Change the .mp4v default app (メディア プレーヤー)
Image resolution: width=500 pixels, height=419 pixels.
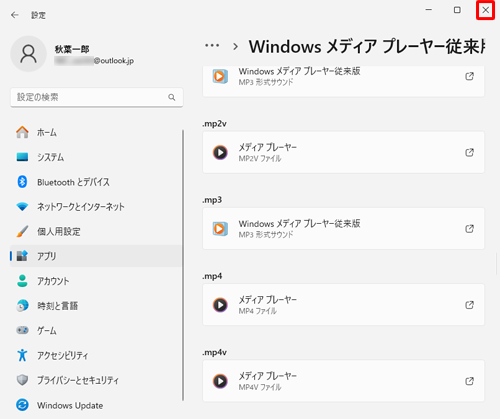[343, 381]
